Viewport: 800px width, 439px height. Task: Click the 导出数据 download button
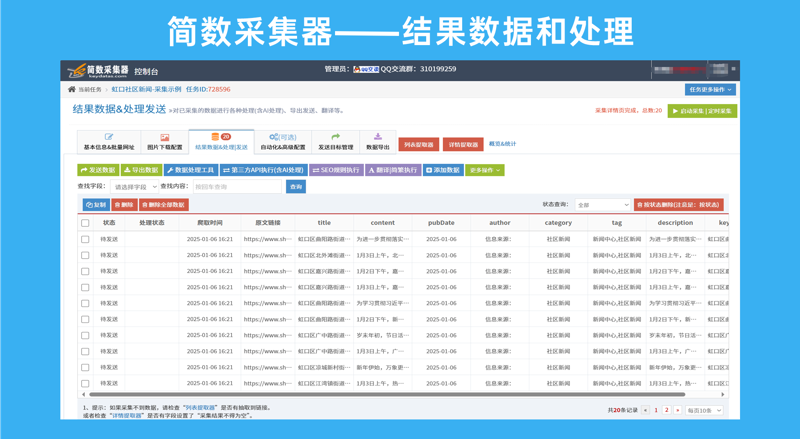pyautogui.click(x=141, y=170)
